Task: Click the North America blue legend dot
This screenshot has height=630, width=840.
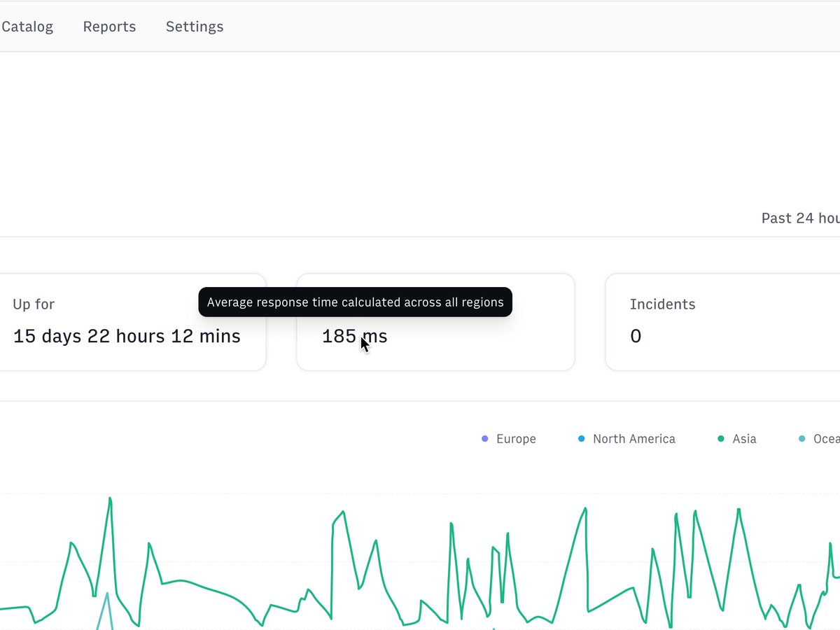Action: click(x=581, y=439)
